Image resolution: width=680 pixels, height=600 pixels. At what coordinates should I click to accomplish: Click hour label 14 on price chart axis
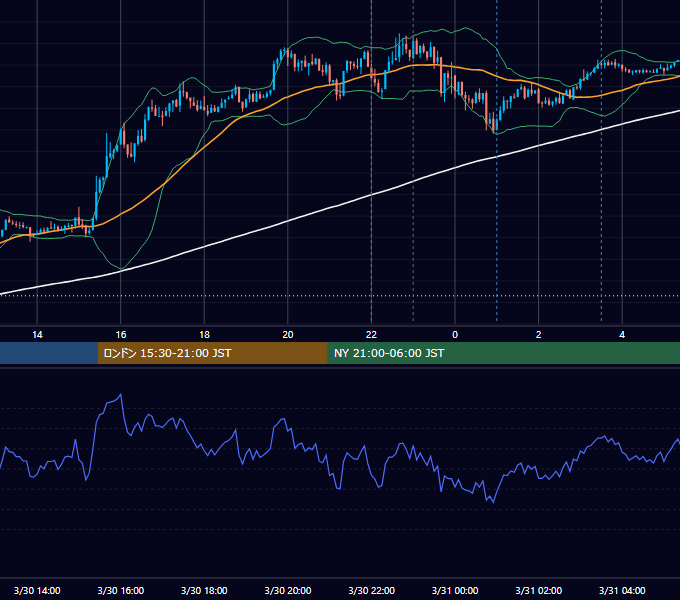tap(37, 335)
